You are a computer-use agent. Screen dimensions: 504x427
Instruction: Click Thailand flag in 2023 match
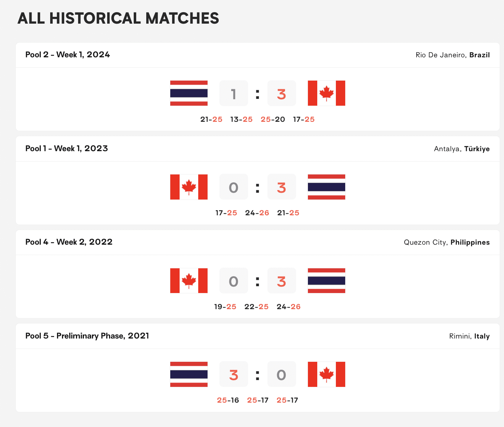click(x=326, y=187)
